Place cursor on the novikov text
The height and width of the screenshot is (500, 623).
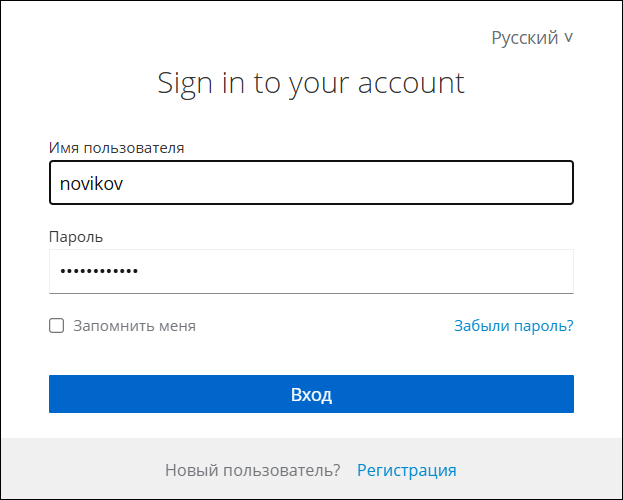coord(91,184)
